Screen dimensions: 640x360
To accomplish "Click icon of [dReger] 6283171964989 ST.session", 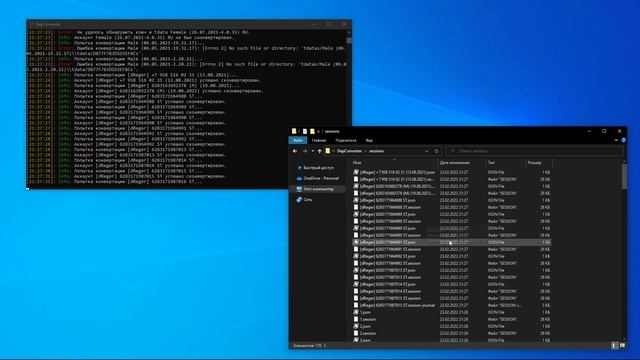I will 356,221.
